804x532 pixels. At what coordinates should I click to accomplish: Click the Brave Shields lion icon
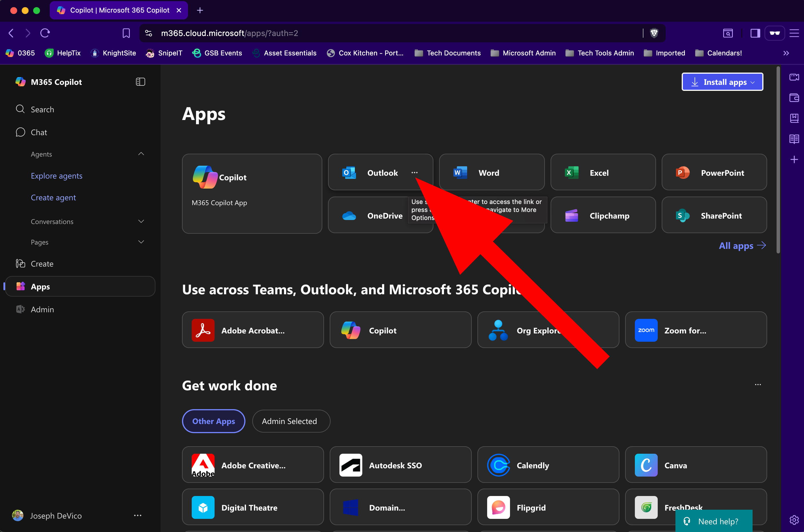coord(654,33)
